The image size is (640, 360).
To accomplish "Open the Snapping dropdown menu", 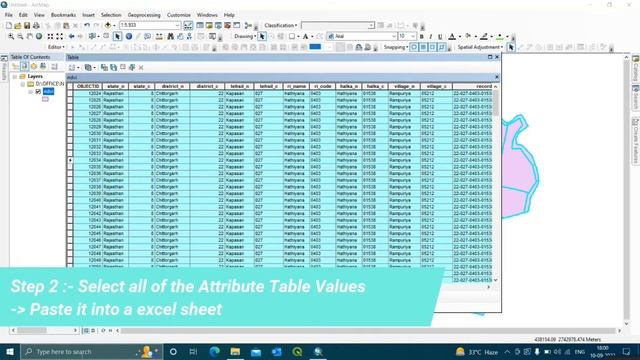I will coord(396,47).
